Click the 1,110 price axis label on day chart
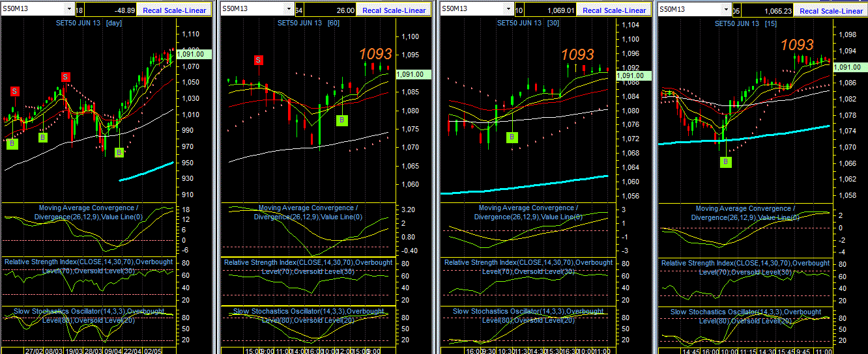Image resolution: width=868 pixels, height=354 pixels. pos(191,34)
